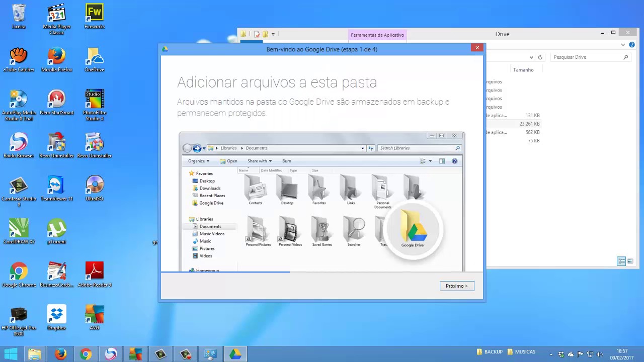Select the Fireworks desktop shortcut
Viewport: 644px width, 362px height.
tap(95, 17)
